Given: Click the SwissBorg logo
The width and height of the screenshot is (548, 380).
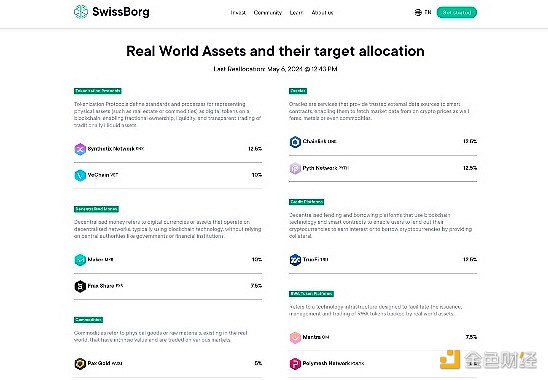Looking at the screenshot, I should tap(111, 12).
